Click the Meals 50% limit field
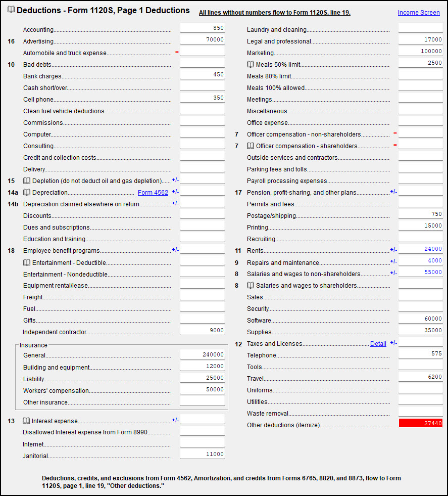448x496 pixels. [x=421, y=63]
